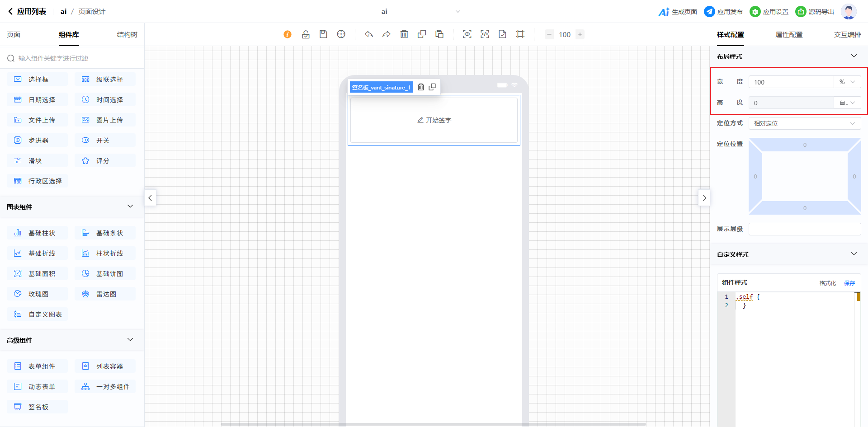Screen dimensions: 868x427
Task: Add the 滑块 slider component
Action: [37, 161]
